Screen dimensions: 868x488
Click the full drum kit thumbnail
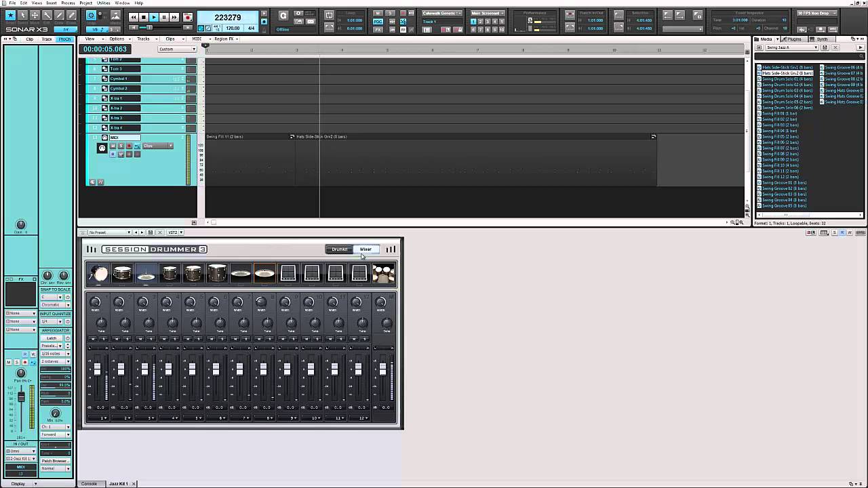pyautogui.click(x=383, y=273)
